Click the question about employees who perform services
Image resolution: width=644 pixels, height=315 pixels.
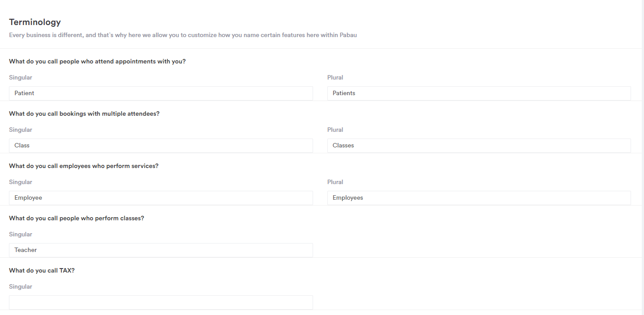click(x=84, y=166)
